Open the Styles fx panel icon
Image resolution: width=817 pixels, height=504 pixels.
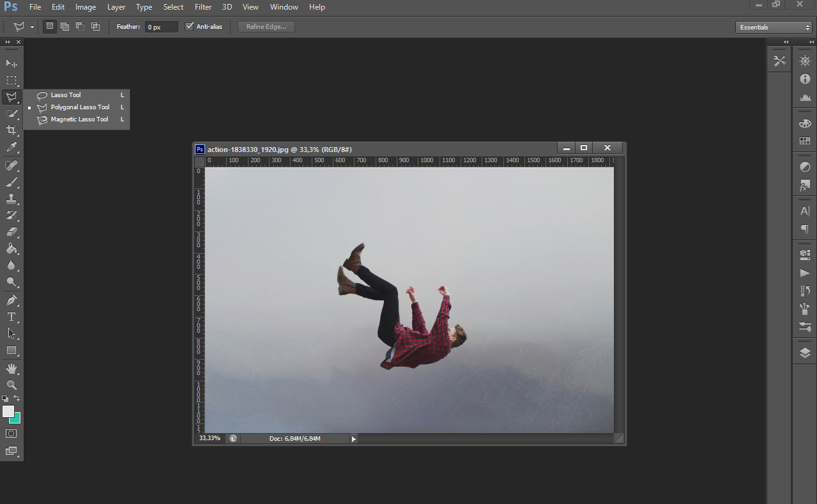pos(805,185)
